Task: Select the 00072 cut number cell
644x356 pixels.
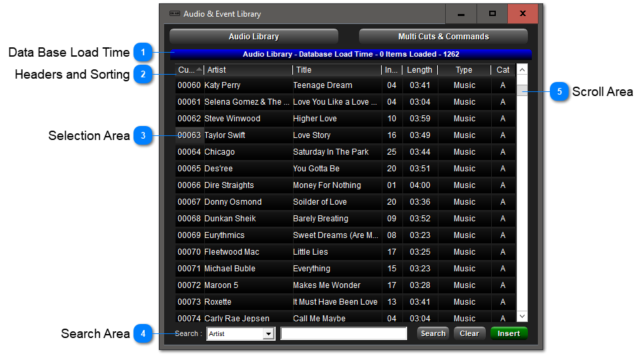Action: (x=190, y=285)
